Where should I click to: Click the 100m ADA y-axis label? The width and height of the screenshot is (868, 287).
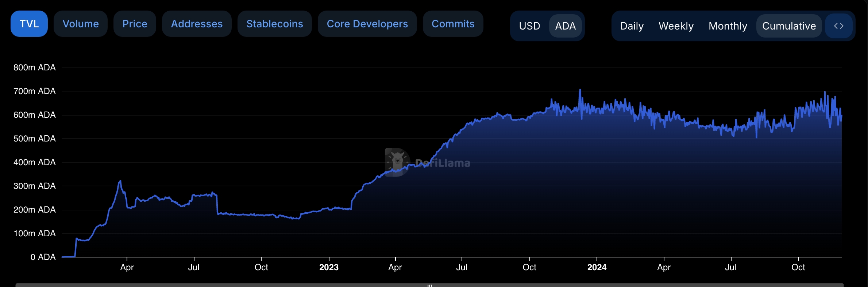coord(35,233)
